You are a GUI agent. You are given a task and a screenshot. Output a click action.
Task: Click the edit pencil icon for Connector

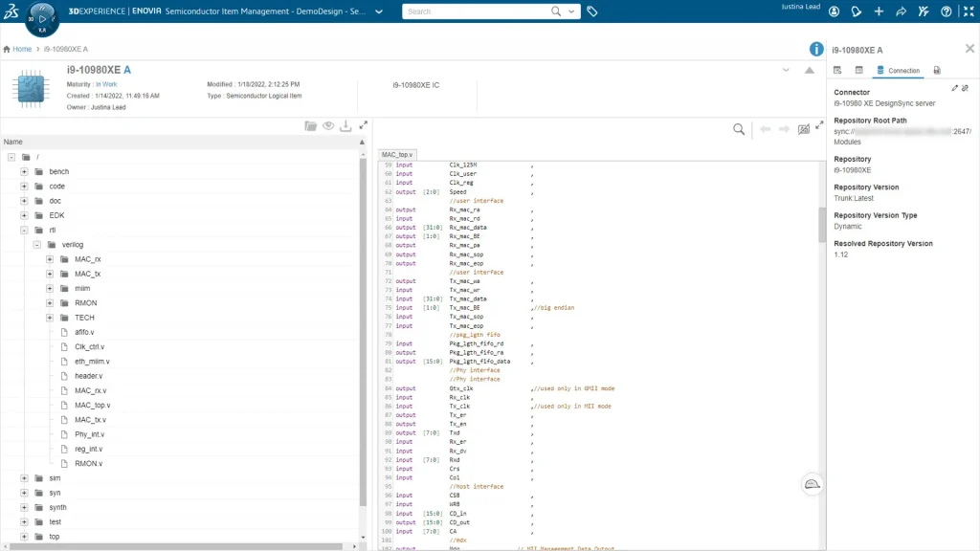point(954,88)
